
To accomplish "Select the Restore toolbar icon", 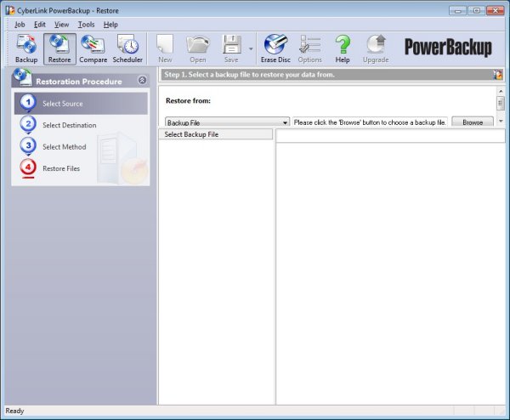I will click(59, 48).
